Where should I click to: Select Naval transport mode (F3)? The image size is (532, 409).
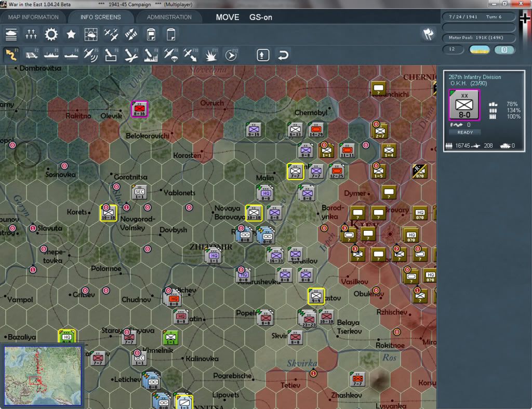(51, 55)
